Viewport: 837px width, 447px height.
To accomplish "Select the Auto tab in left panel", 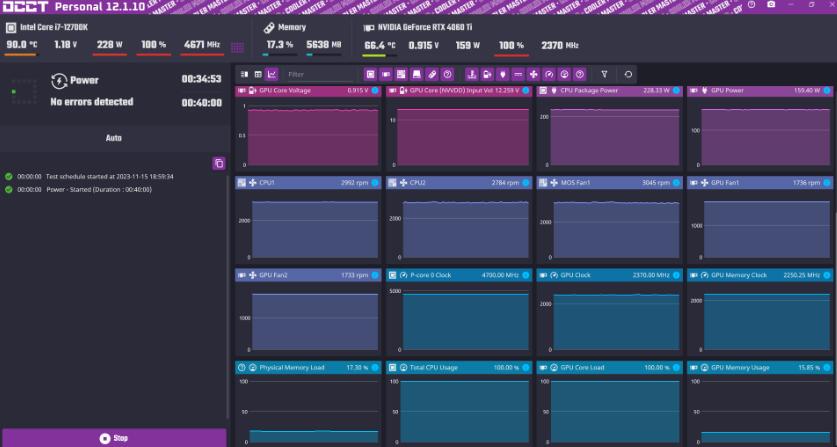I will pyautogui.click(x=113, y=138).
